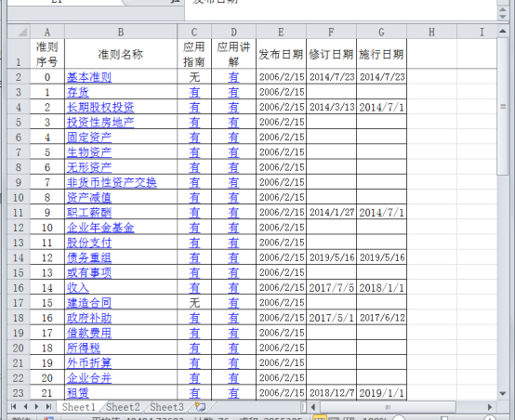Open the 资产减值 hyperlink
This screenshot has width=515, height=420.
pyautogui.click(x=89, y=198)
